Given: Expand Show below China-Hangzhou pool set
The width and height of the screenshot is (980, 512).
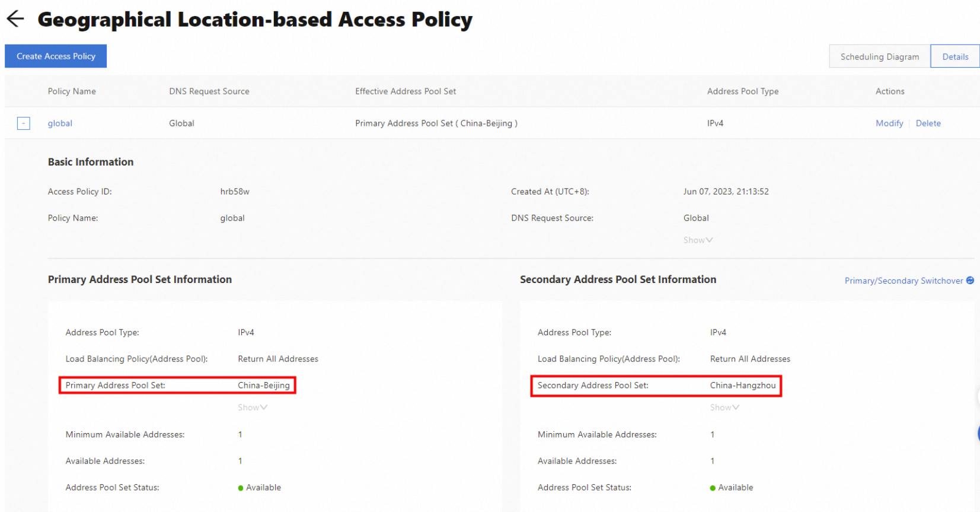Looking at the screenshot, I should click(x=724, y=408).
